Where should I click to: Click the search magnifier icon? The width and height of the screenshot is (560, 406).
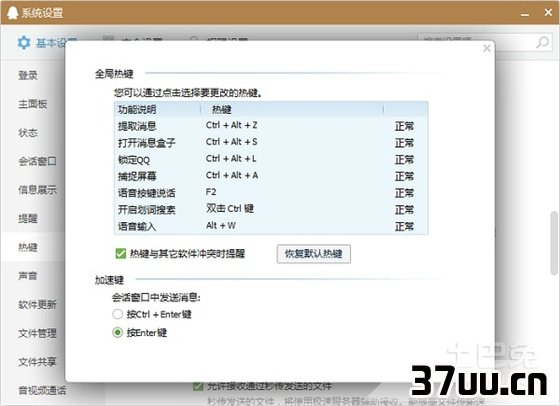(542, 42)
